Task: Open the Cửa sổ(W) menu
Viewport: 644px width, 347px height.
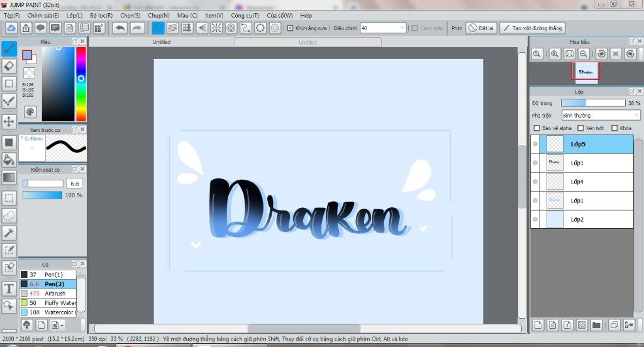Action: coord(280,15)
